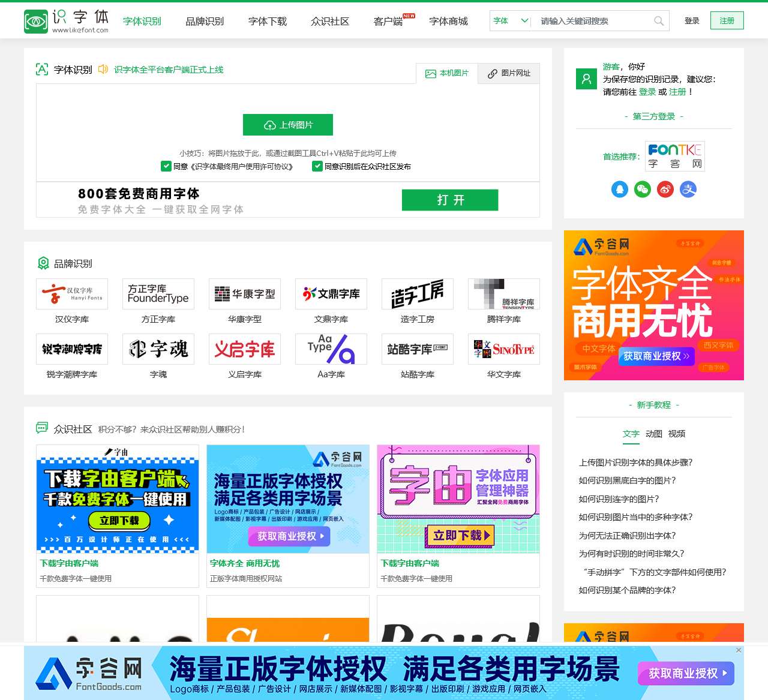Click the guest user avatar icon
768x700 pixels.
coord(586,79)
